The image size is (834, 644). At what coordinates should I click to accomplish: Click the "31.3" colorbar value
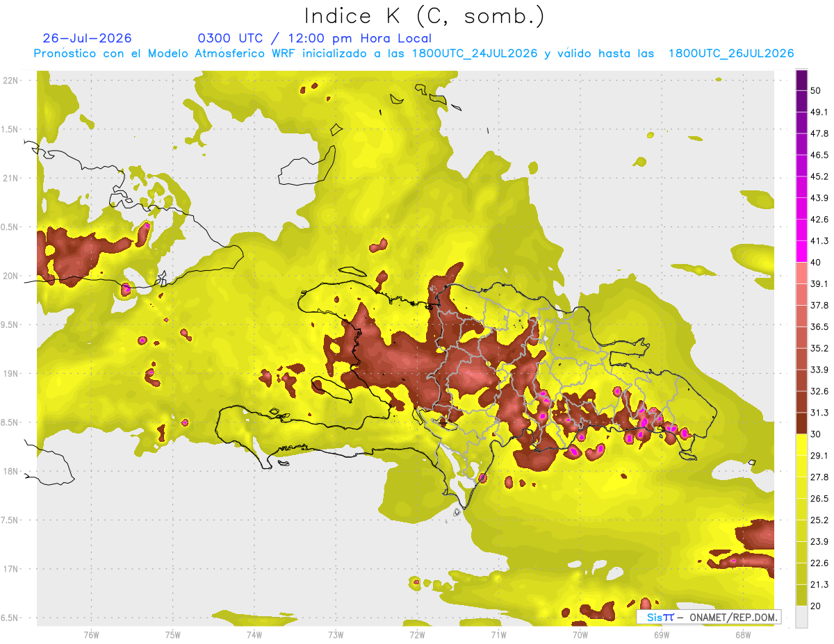tap(819, 413)
